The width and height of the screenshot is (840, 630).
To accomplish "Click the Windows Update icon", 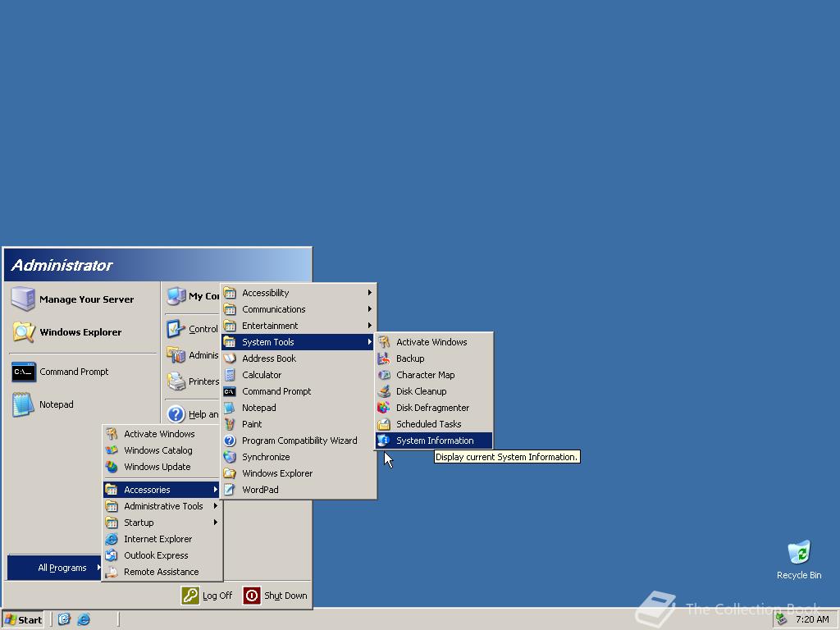I will tap(112, 467).
